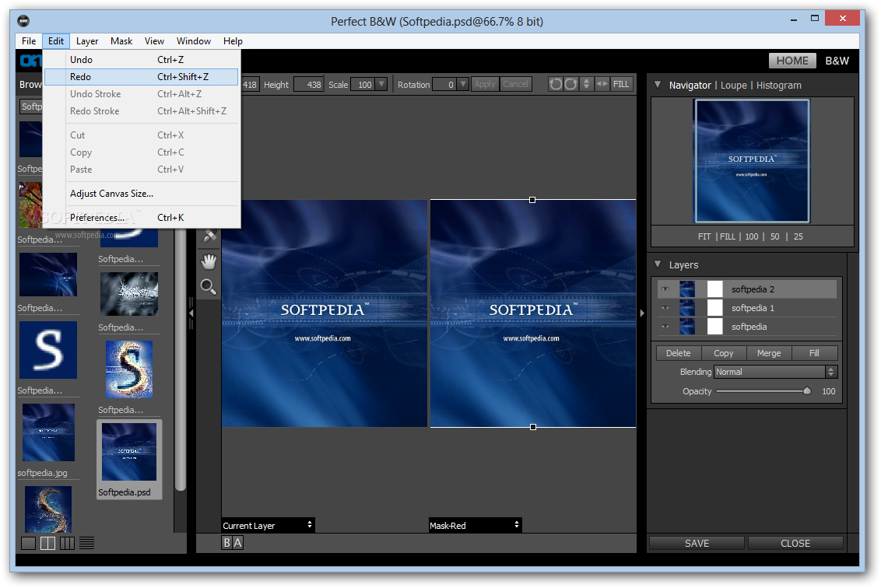Screen dimensions: 881x588
Task: Open the Layer menu
Action: click(87, 41)
